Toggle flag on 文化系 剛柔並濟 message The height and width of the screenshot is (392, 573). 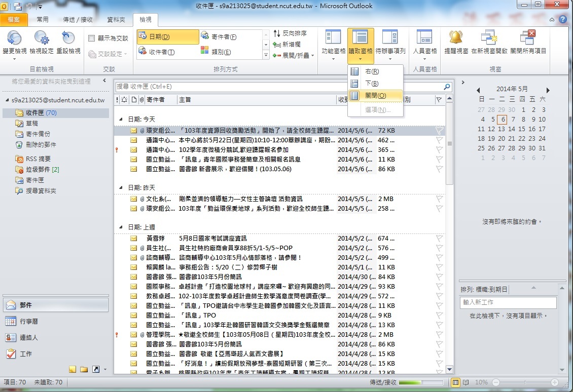pyautogui.click(x=439, y=199)
